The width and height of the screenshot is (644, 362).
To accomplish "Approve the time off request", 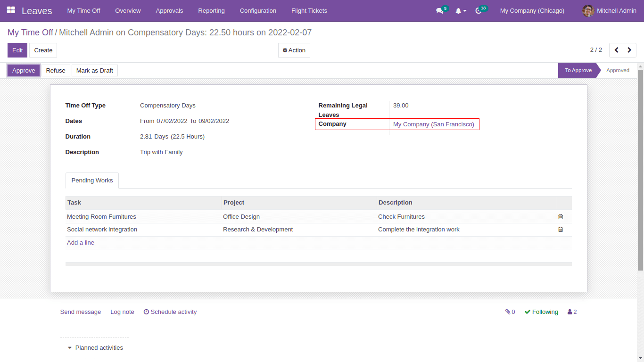I will click(x=23, y=70).
